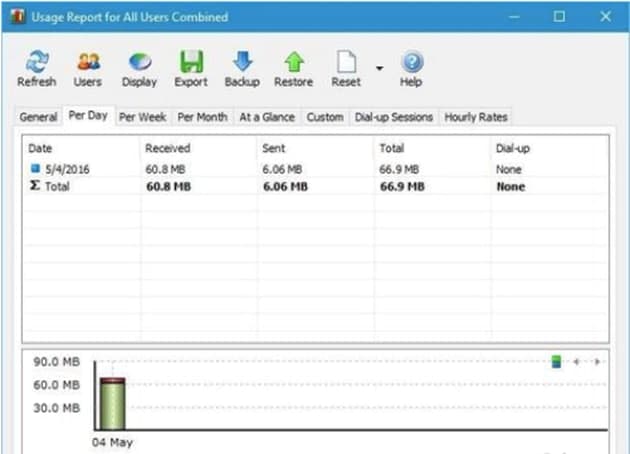Sort by the Date column header
The image size is (630, 454).
(x=82, y=148)
